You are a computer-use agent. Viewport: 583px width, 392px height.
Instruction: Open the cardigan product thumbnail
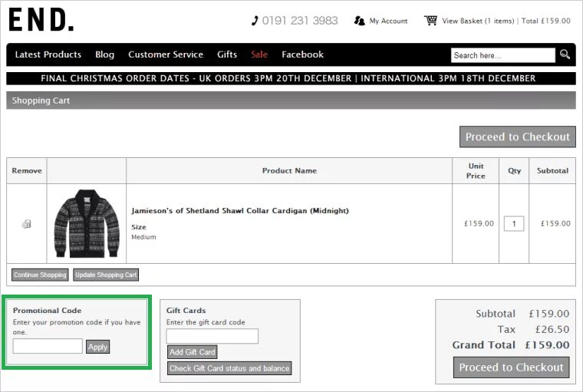point(87,223)
